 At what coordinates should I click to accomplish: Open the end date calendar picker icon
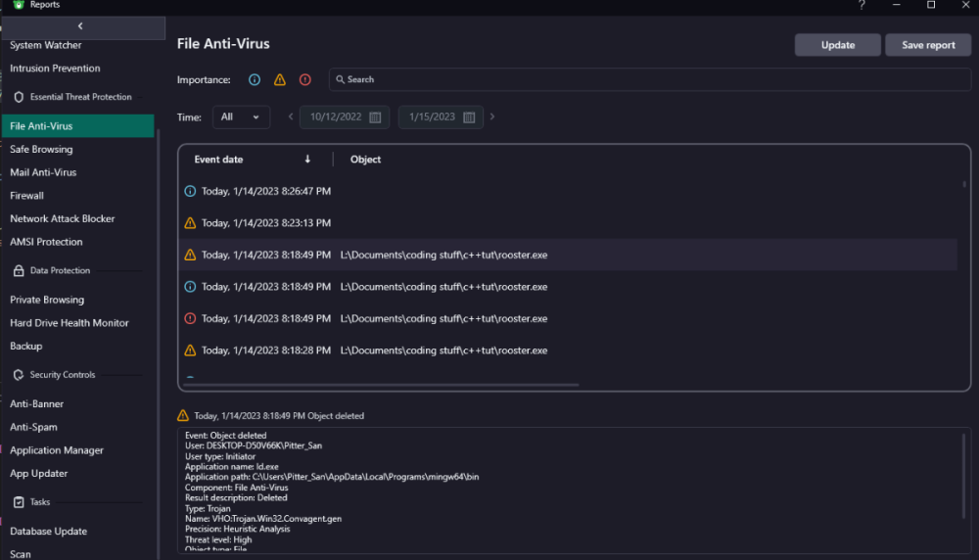(x=469, y=117)
